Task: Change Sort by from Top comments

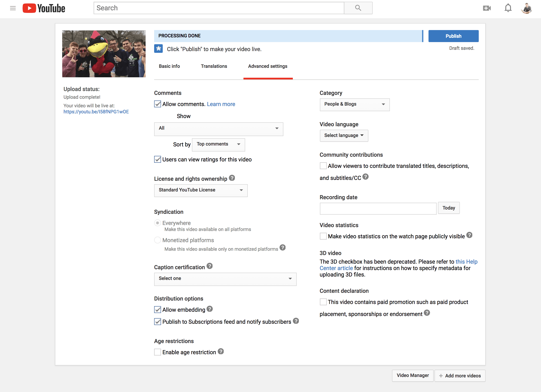Action: tap(218, 144)
